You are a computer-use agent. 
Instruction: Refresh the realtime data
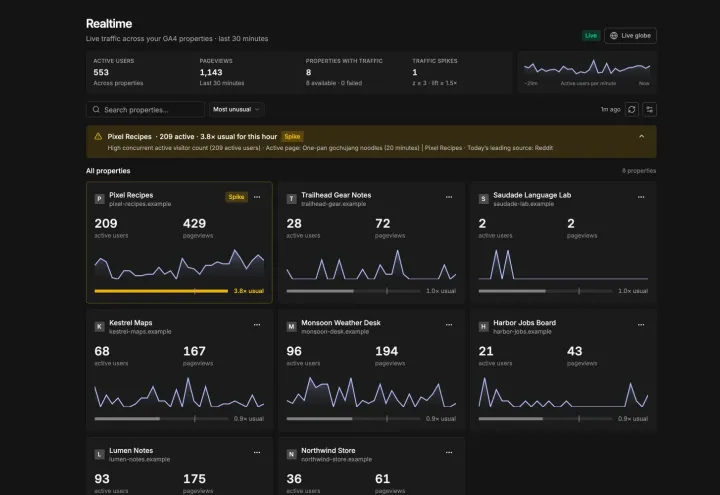(x=631, y=109)
